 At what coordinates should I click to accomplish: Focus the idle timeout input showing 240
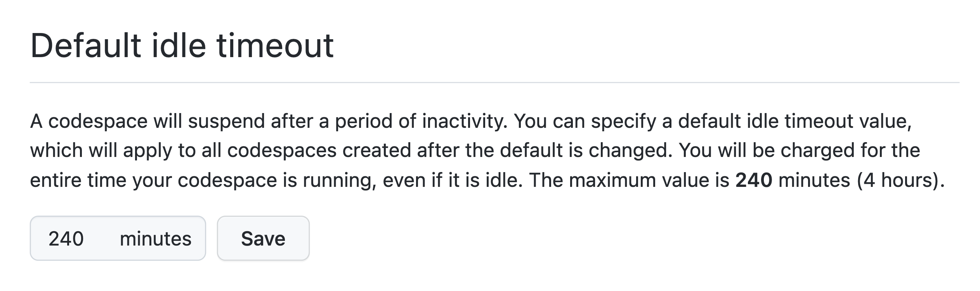pos(118,238)
